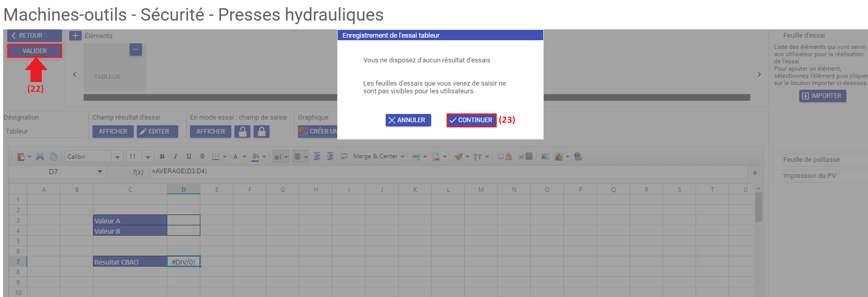Click the horizontal center align icon
Image resolution: width=868 pixels, height=297 pixels.
point(297,157)
